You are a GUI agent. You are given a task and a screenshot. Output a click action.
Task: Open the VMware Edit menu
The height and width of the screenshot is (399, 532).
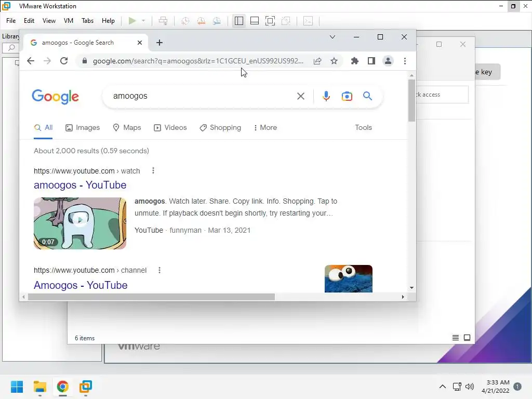click(x=29, y=21)
